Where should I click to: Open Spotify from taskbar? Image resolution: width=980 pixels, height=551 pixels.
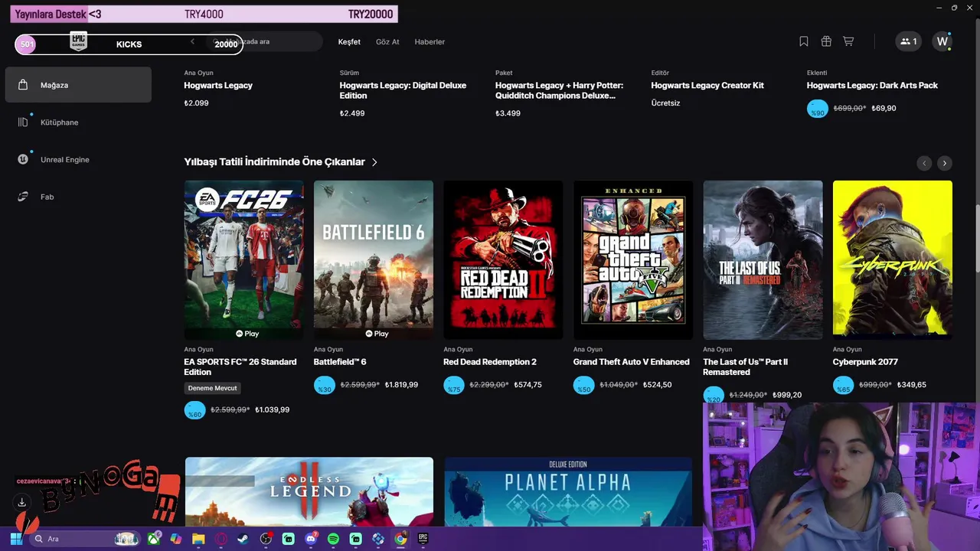point(333,539)
